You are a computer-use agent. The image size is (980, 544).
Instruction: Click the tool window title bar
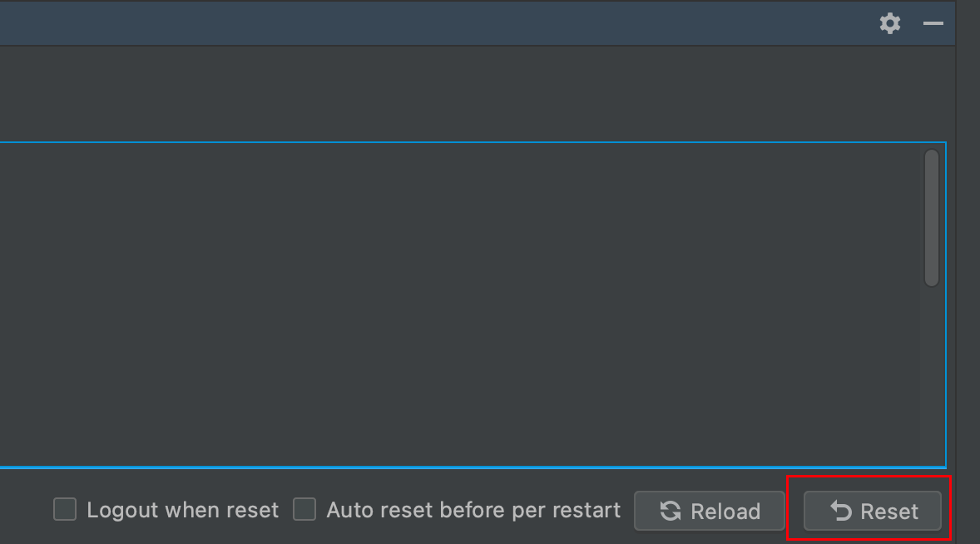coord(438,23)
